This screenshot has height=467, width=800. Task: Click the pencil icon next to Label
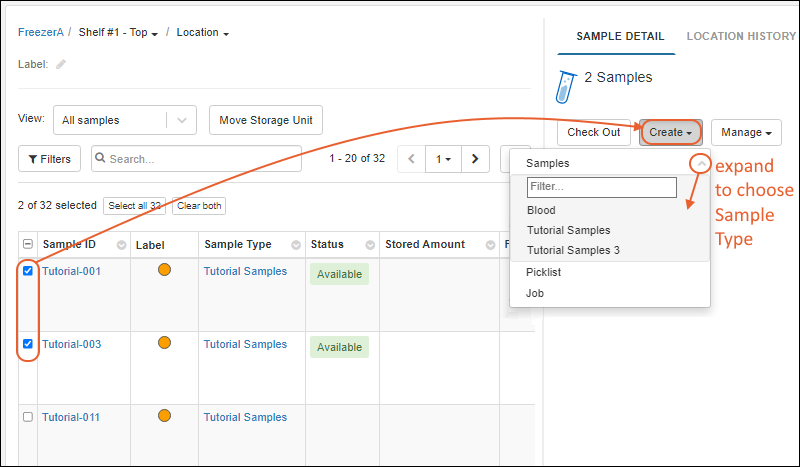click(x=61, y=64)
